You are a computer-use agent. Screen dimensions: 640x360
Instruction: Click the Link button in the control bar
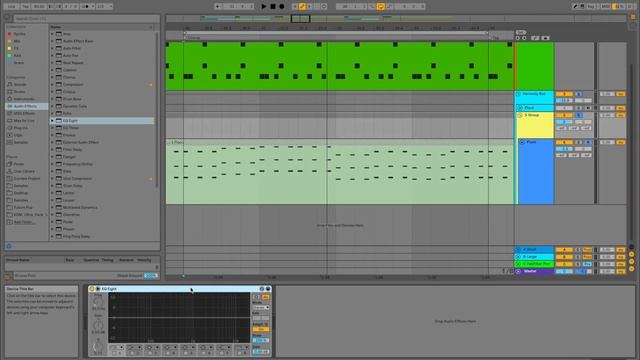tap(11, 7)
